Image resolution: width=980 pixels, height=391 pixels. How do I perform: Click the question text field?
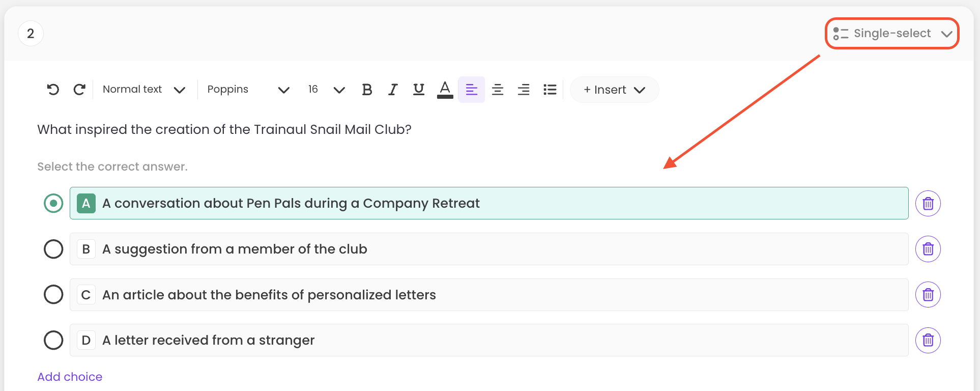(224, 129)
